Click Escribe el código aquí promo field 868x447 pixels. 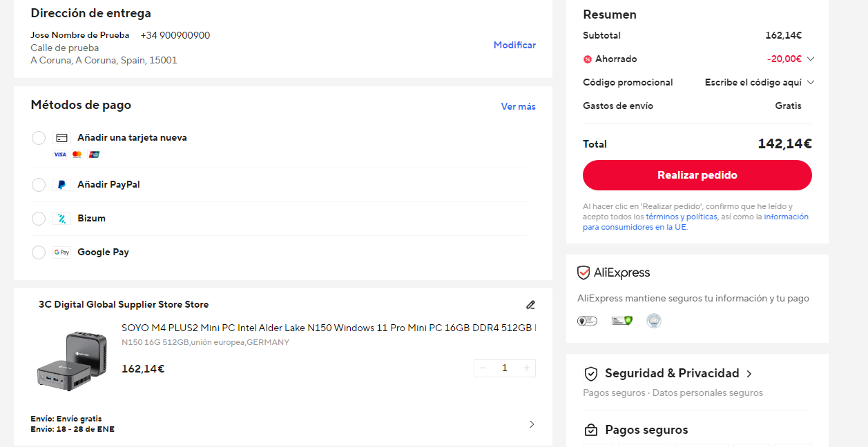753,83
